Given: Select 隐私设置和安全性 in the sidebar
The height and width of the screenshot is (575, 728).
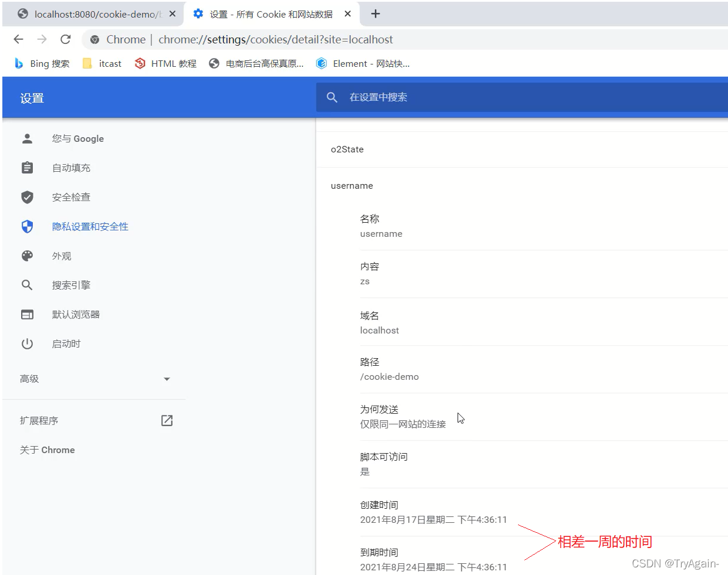Looking at the screenshot, I should point(90,226).
